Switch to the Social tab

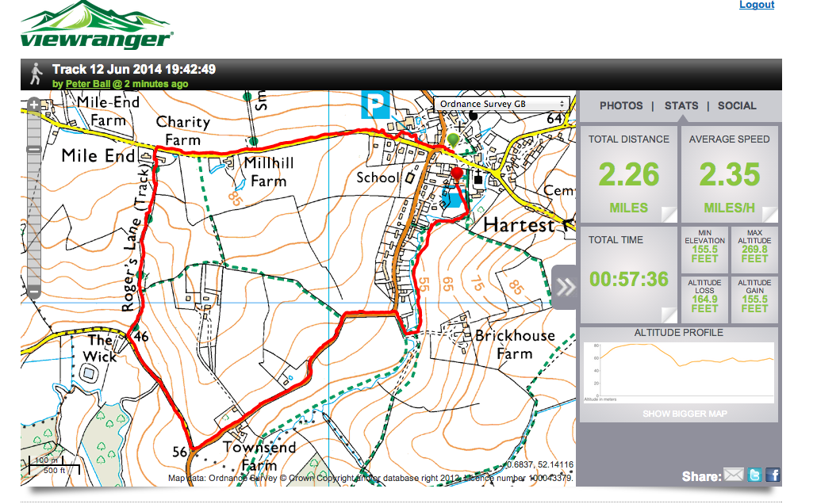(737, 105)
